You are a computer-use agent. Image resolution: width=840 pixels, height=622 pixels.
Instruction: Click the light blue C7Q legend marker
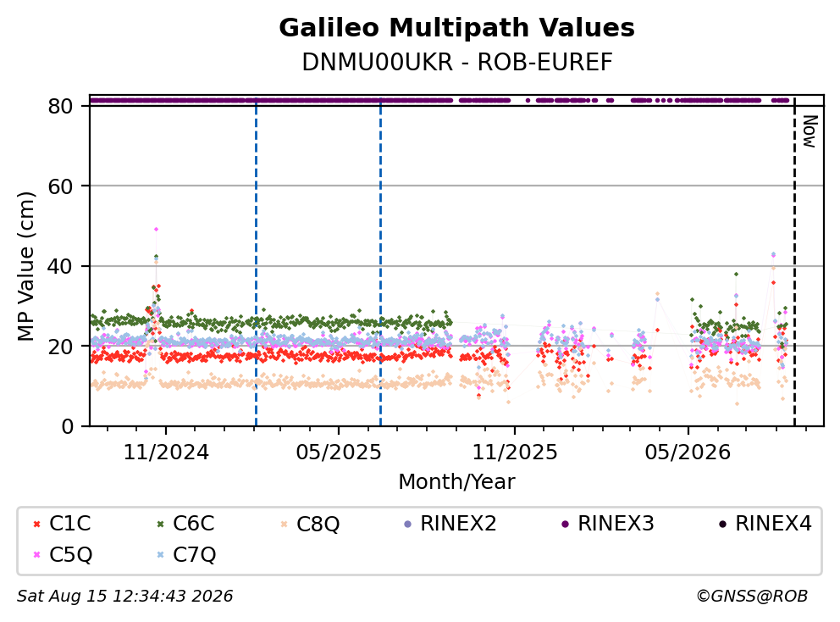[x=160, y=555]
